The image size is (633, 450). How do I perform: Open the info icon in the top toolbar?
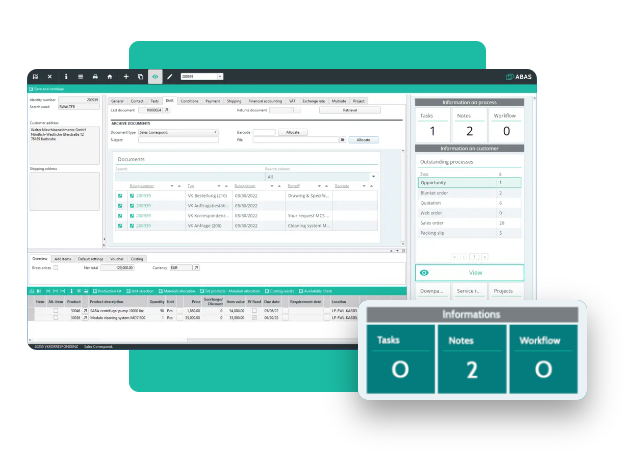pos(66,77)
